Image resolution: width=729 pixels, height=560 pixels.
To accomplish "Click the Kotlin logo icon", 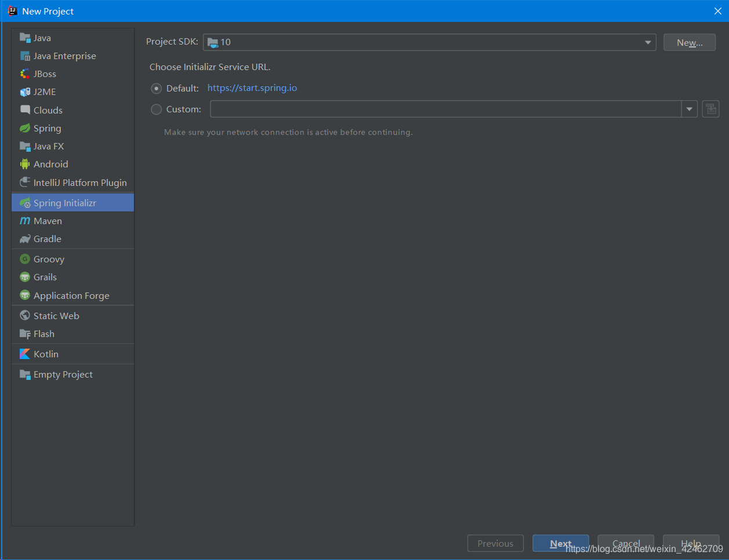I will point(25,354).
